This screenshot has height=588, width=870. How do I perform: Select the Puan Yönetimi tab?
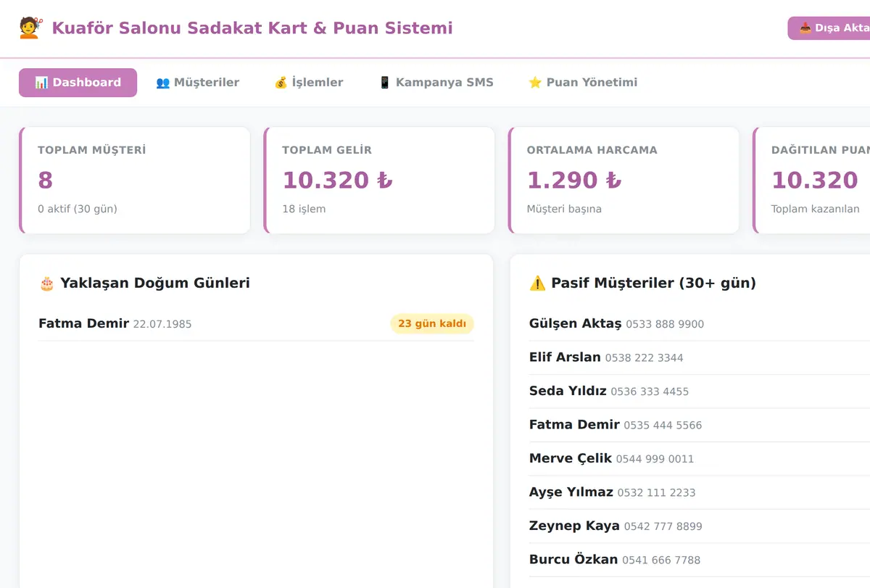(x=583, y=83)
